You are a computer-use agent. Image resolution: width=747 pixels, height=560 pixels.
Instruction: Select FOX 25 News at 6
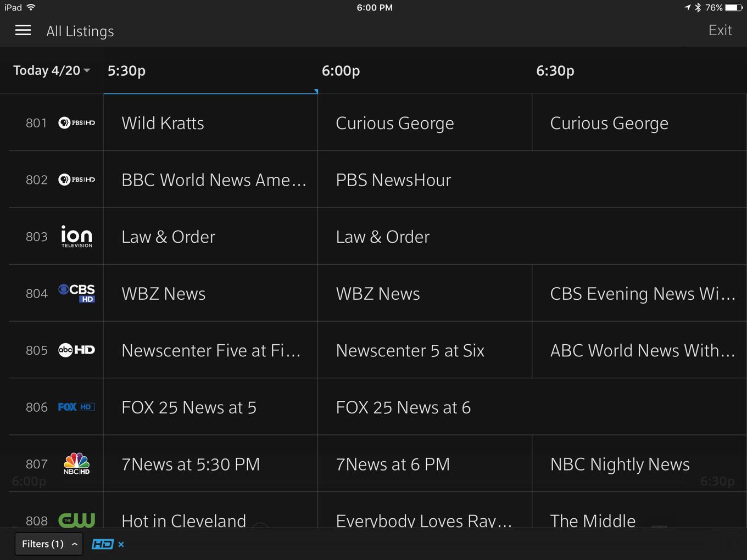pos(403,407)
